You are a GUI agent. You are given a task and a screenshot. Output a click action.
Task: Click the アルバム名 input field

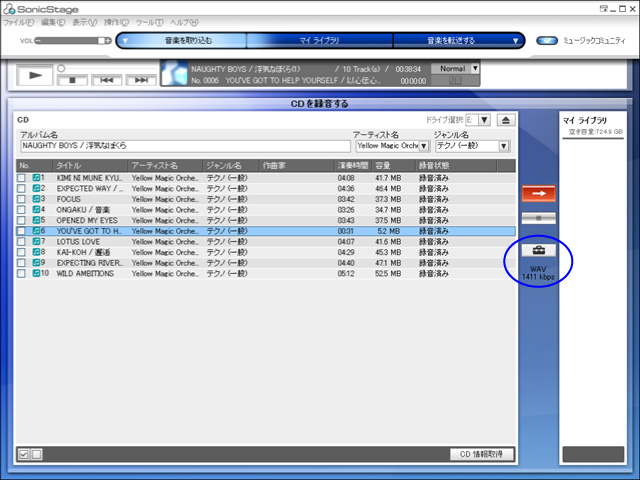click(x=185, y=146)
